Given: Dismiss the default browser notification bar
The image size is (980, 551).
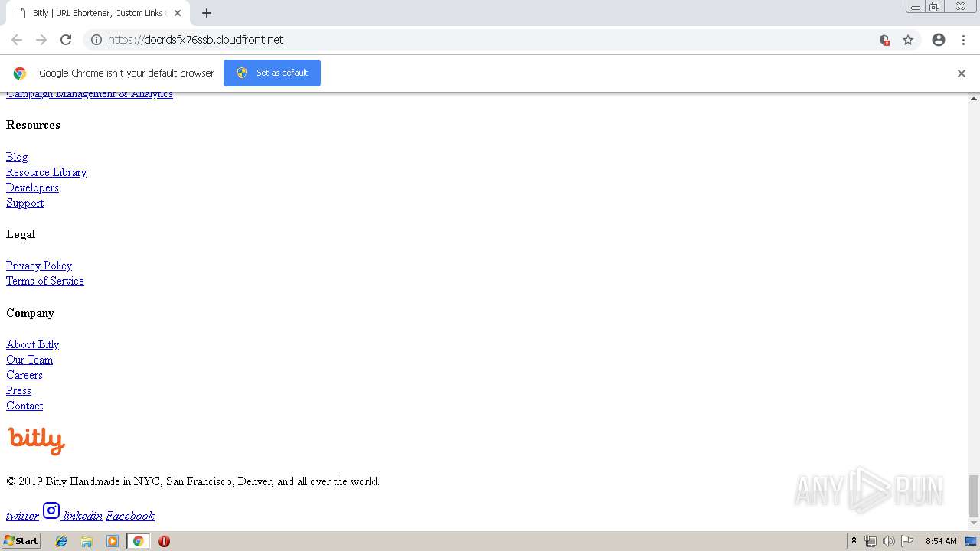Looking at the screenshot, I should tap(962, 73).
